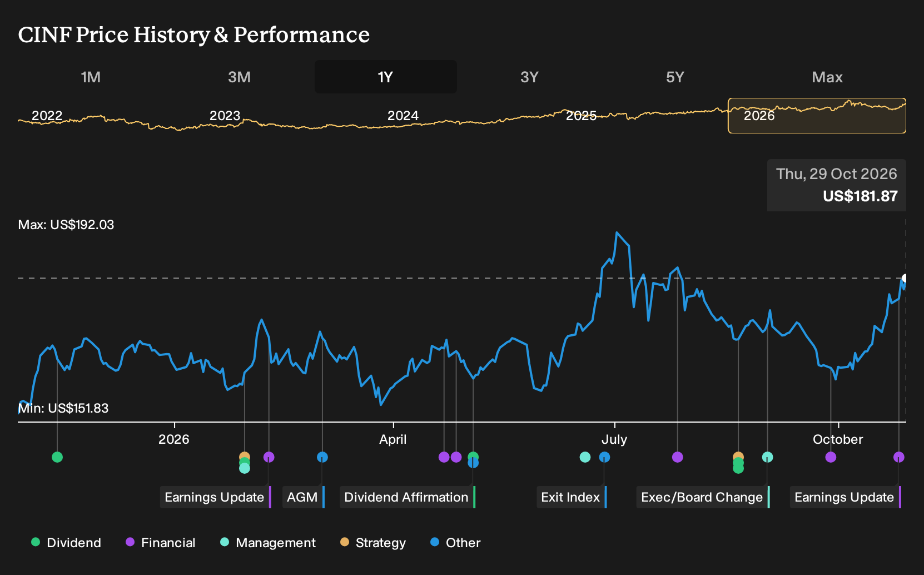Viewport: 924px width, 575px height.
Task: Open the Dividend Affirmation event label
Action: pyautogui.click(x=408, y=497)
